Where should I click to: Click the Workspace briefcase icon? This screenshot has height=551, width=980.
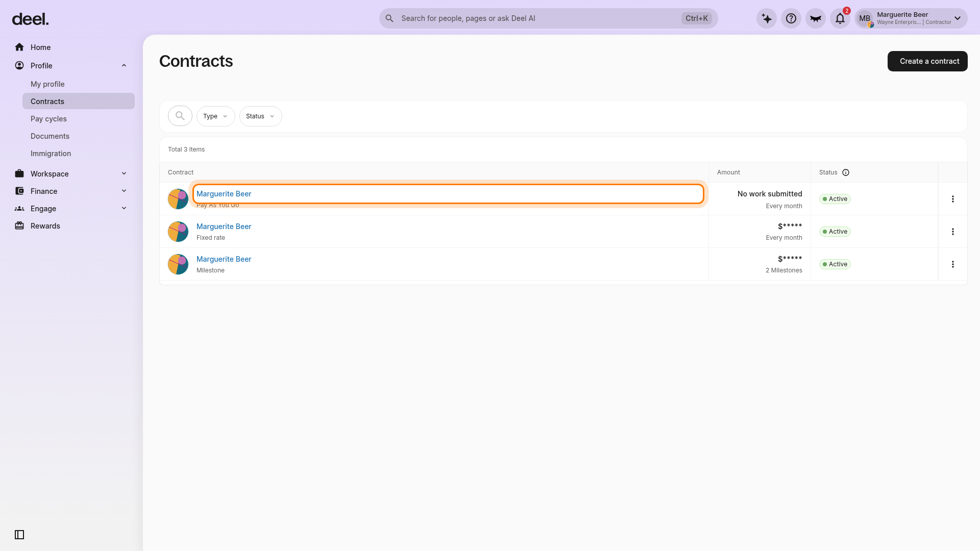[x=19, y=173]
